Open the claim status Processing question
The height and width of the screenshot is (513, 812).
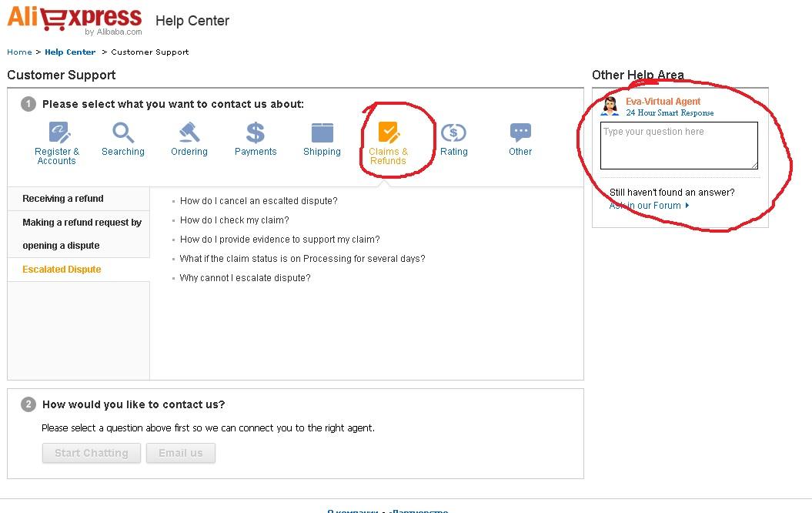(x=302, y=259)
